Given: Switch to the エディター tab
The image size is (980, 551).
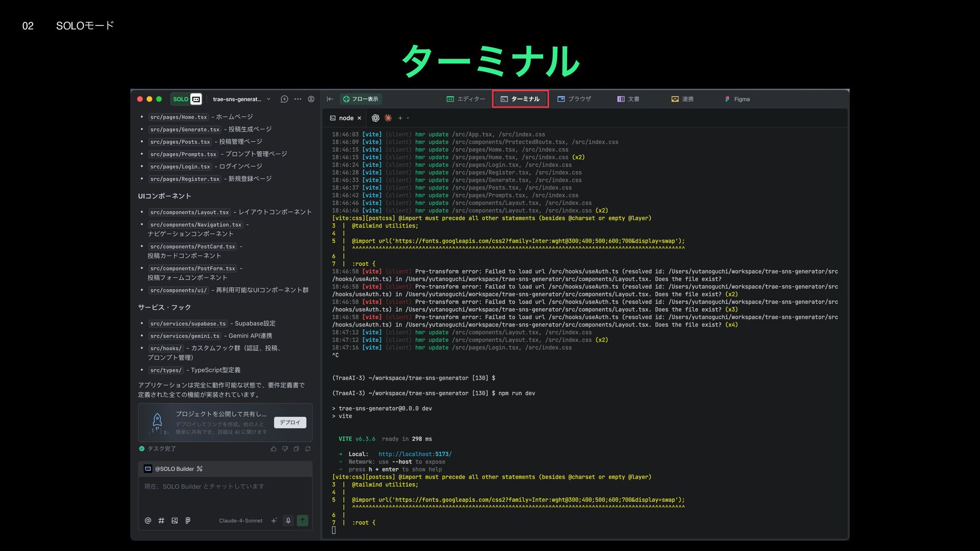Looking at the screenshot, I should tap(465, 99).
